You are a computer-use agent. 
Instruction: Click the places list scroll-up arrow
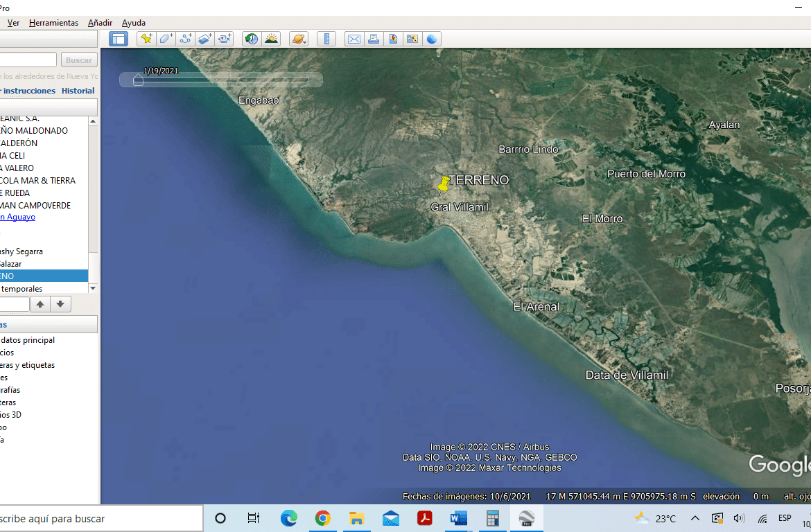tap(93, 121)
